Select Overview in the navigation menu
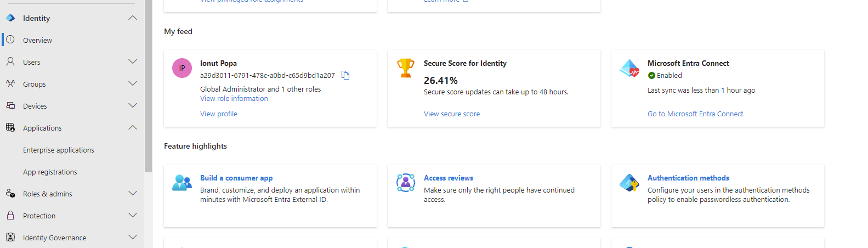 pos(37,40)
